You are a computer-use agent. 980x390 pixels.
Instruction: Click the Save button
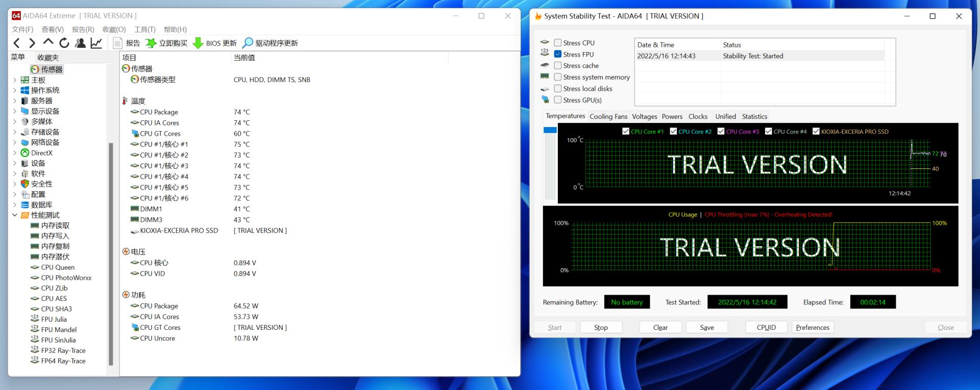(x=707, y=327)
